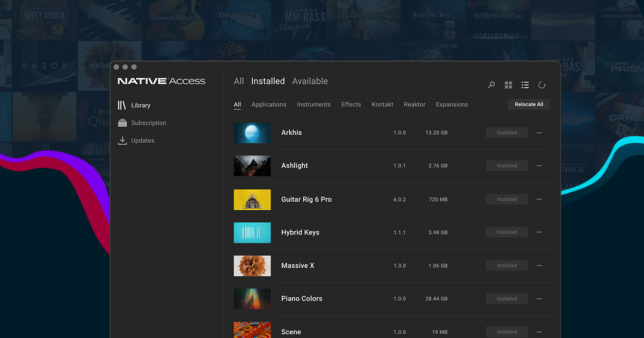Open the search function
This screenshot has width=644, height=338.
pos(491,85)
